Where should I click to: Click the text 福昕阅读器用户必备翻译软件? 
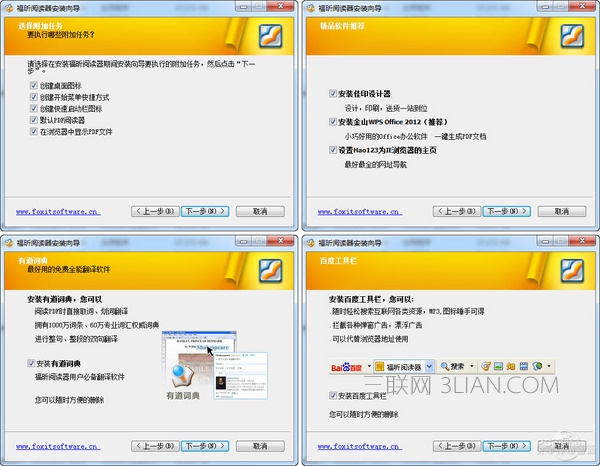[80, 377]
